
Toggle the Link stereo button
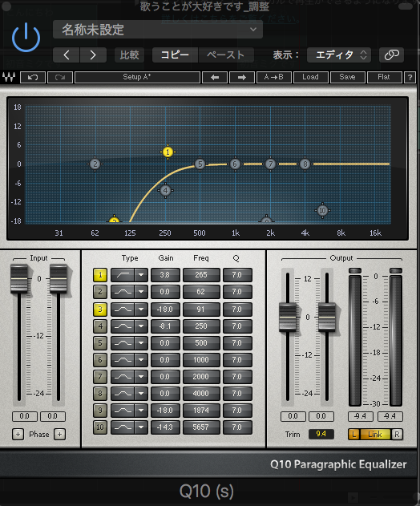pyautogui.click(x=375, y=435)
